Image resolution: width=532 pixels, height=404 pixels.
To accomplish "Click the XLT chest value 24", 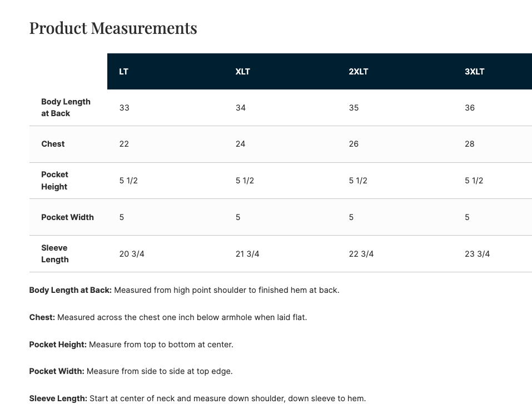I will (x=240, y=144).
